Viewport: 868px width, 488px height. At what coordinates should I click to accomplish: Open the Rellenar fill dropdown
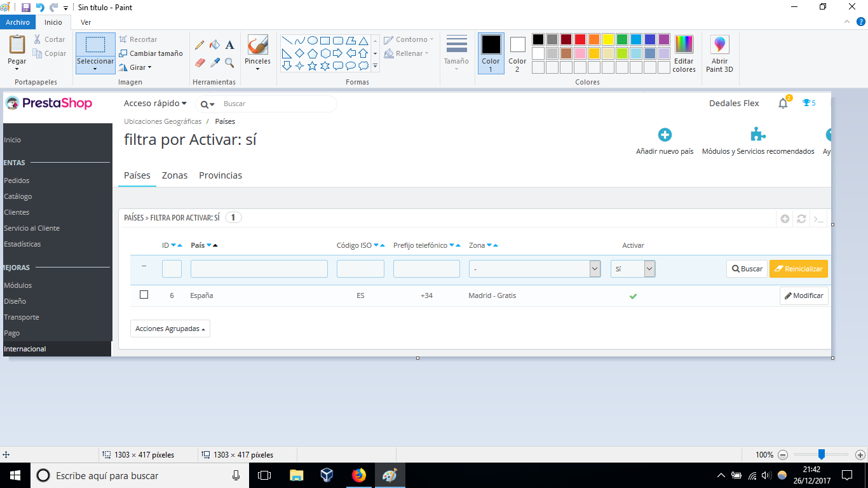pos(407,53)
